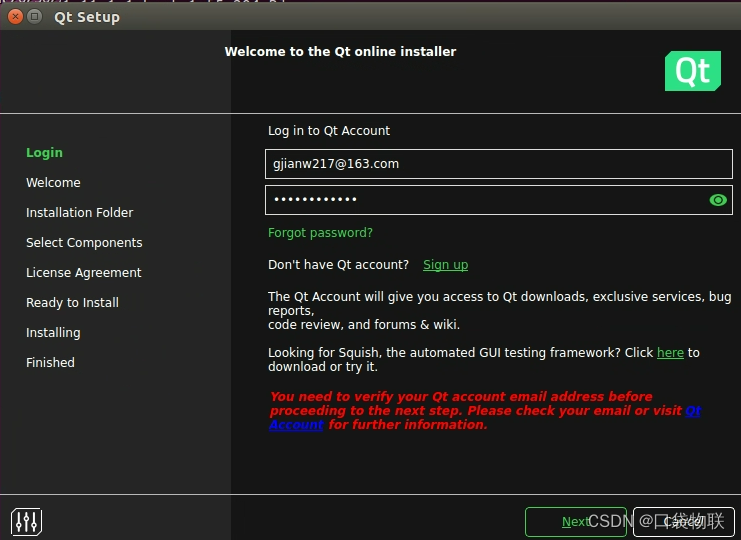Close the Qt Setup window
741x540 pixels.
[15, 17]
